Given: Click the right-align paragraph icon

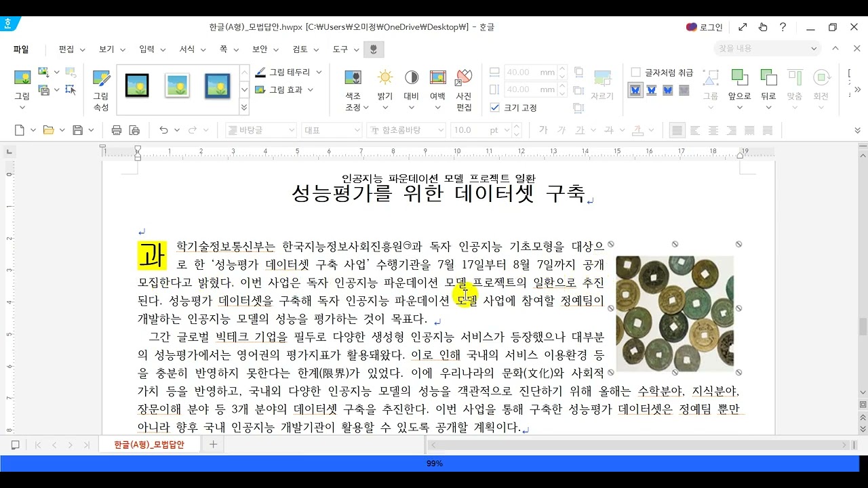Looking at the screenshot, I should click(731, 130).
